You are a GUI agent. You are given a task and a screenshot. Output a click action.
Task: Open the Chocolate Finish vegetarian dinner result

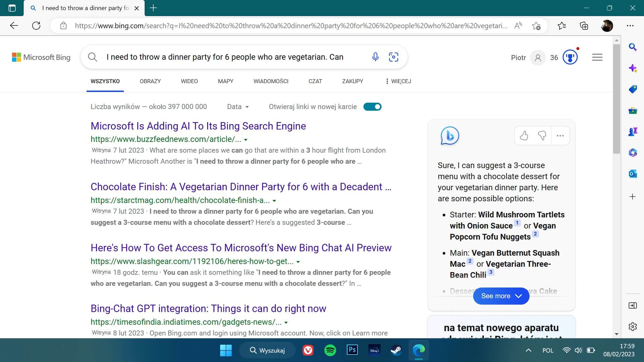click(x=241, y=187)
